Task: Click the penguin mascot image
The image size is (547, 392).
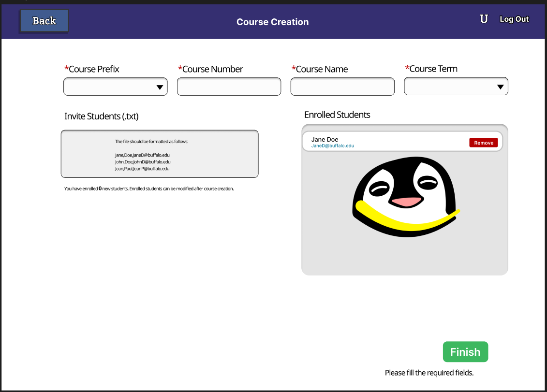Action: (406, 197)
